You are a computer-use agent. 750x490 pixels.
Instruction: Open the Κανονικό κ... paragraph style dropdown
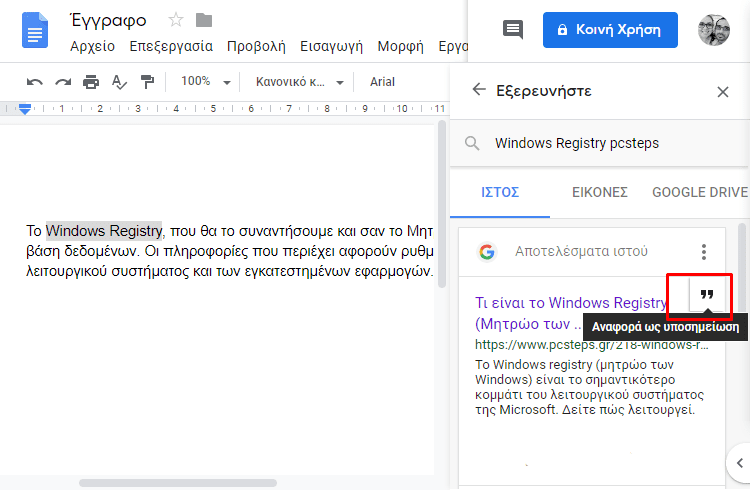pos(300,82)
